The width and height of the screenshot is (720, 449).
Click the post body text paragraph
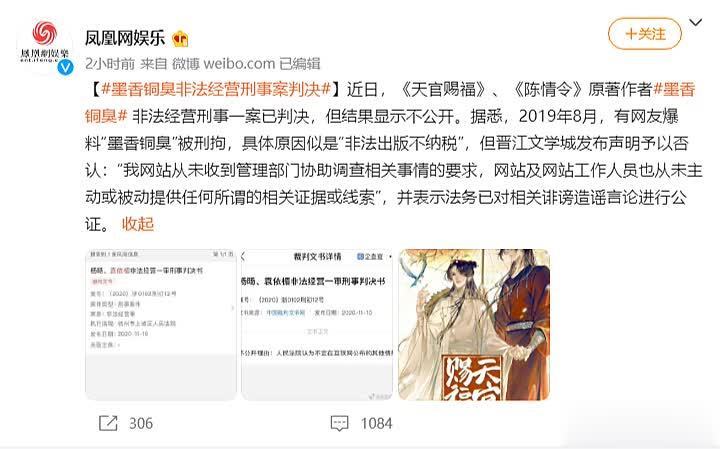394,157
